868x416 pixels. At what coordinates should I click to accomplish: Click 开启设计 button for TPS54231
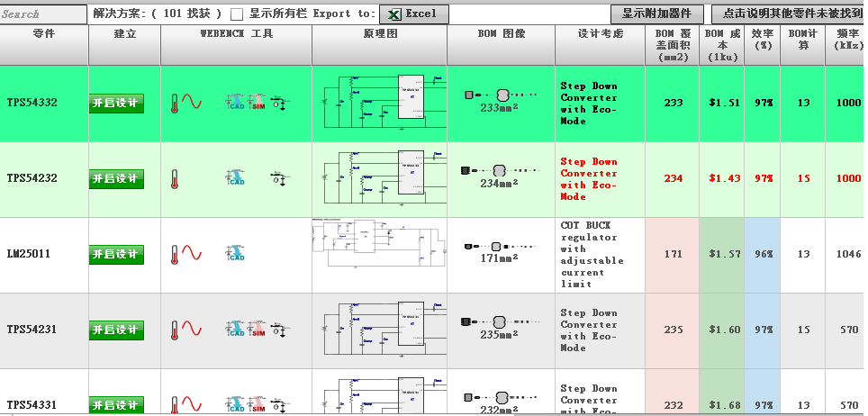(x=116, y=330)
